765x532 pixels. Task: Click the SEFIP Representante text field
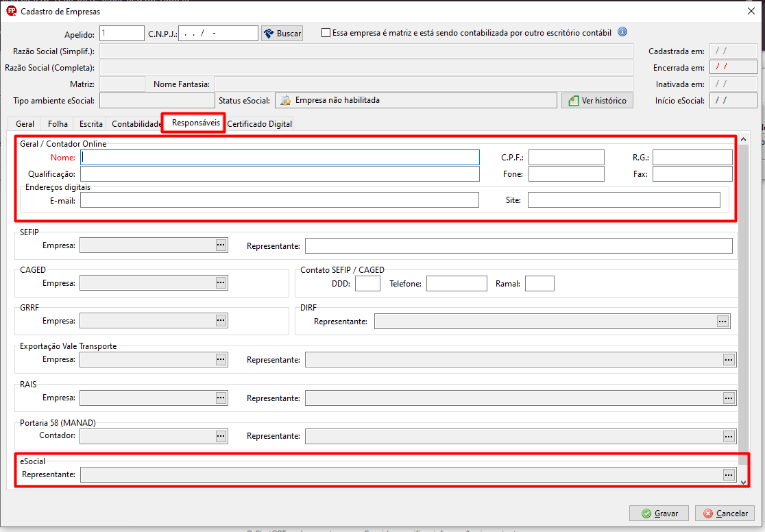[x=519, y=245]
